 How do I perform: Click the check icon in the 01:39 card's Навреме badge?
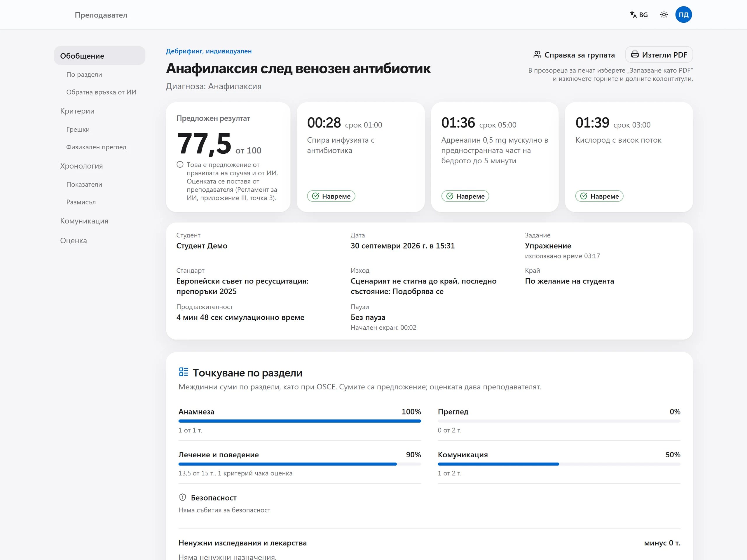(584, 196)
